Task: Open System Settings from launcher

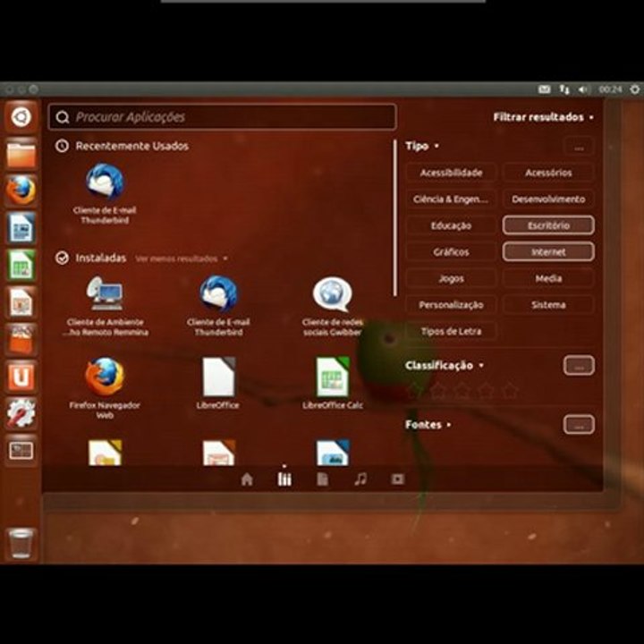Action: tap(21, 413)
